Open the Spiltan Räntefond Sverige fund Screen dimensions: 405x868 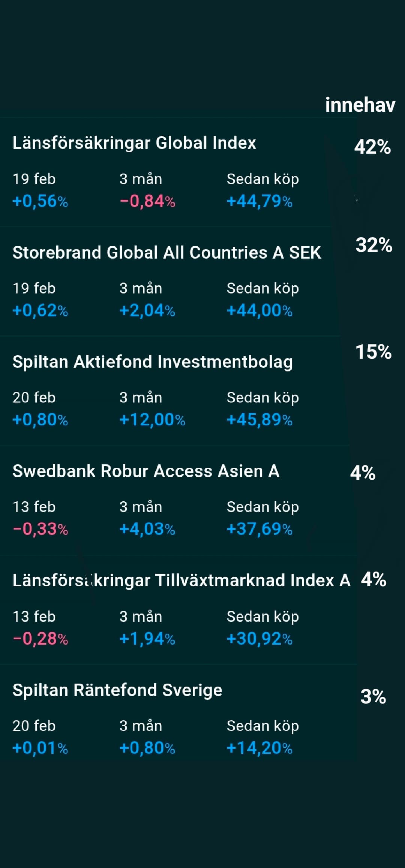click(117, 690)
